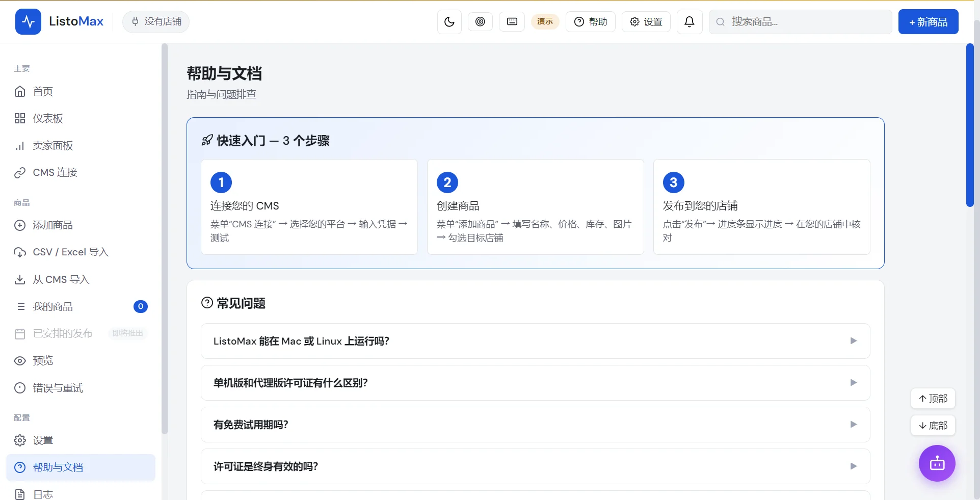Click the ↑ 顶部 button
Viewport: 980px width, 500px height.
(x=933, y=399)
